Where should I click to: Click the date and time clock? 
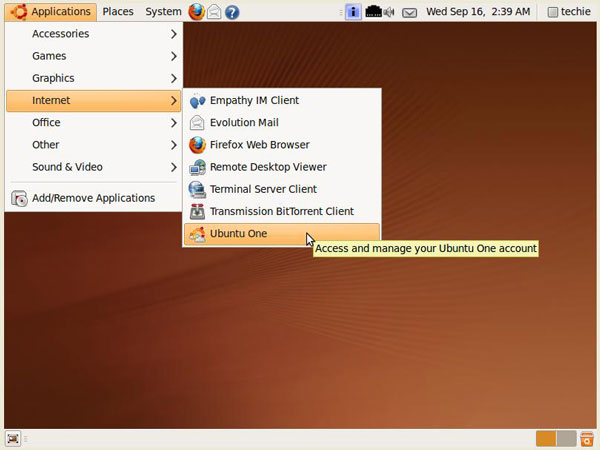(478, 12)
